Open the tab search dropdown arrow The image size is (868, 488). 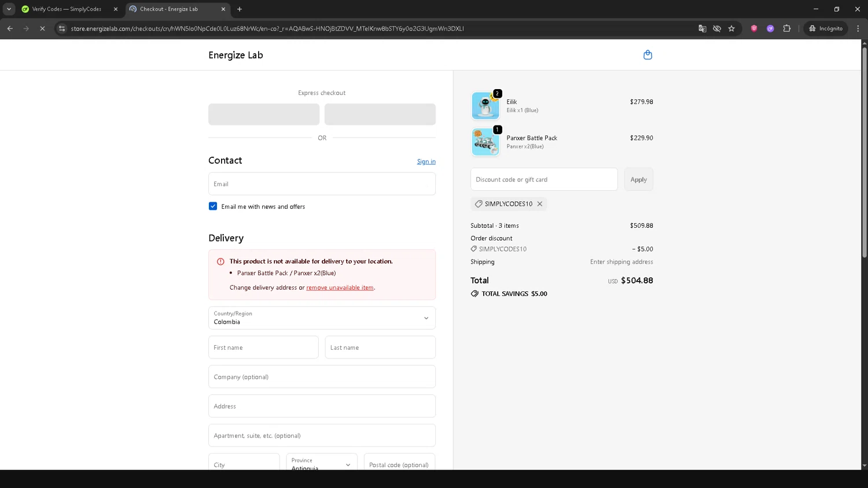click(9, 9)
